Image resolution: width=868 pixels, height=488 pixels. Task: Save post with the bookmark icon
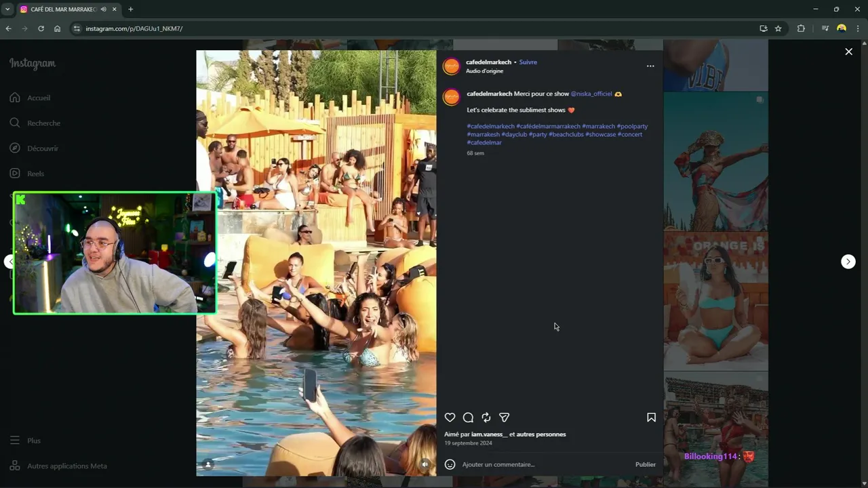click(x=651, y=418)
